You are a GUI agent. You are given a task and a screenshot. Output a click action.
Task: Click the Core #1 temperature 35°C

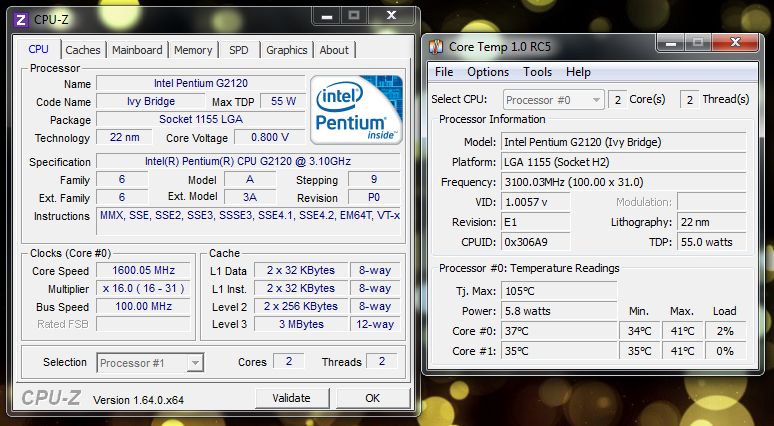[x=559, y=351]
